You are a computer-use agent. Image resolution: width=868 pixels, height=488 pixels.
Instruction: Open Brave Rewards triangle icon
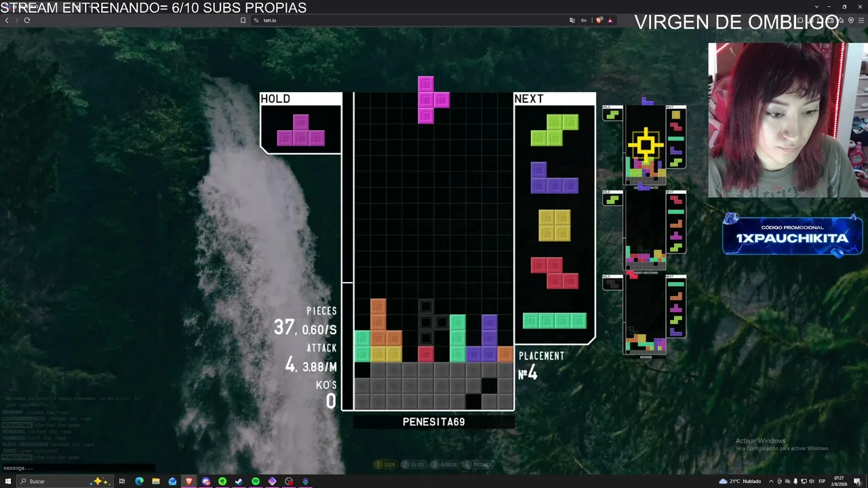tap(610, 20)
